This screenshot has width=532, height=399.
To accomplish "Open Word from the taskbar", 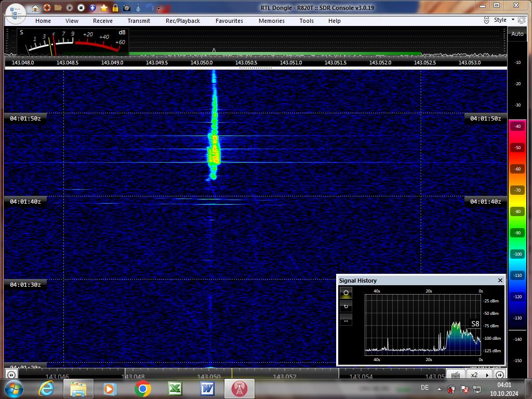I will pyautogui.click(x=207, y=389).
